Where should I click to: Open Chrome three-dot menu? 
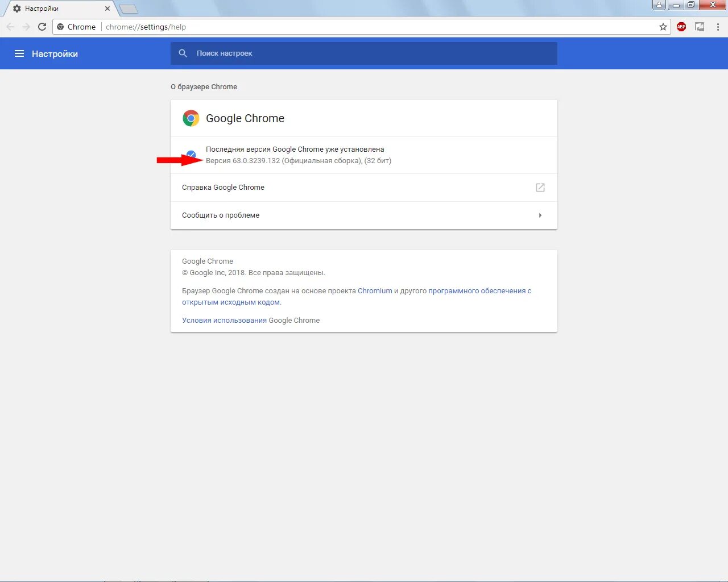tap(718, 27)
